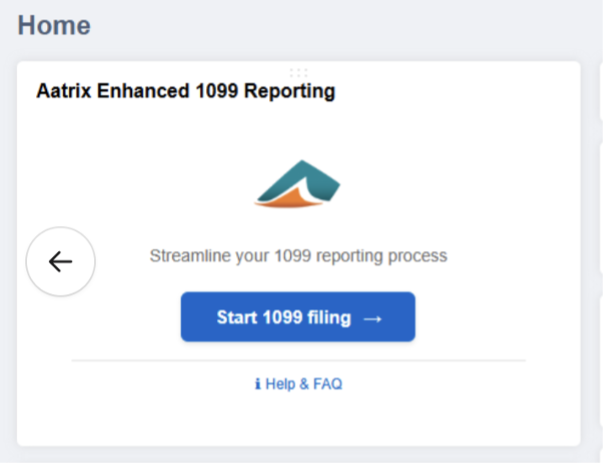Click the horizontal divider above Help & FAQ
This screenshot has height=464, width=604.
[298, 360]
